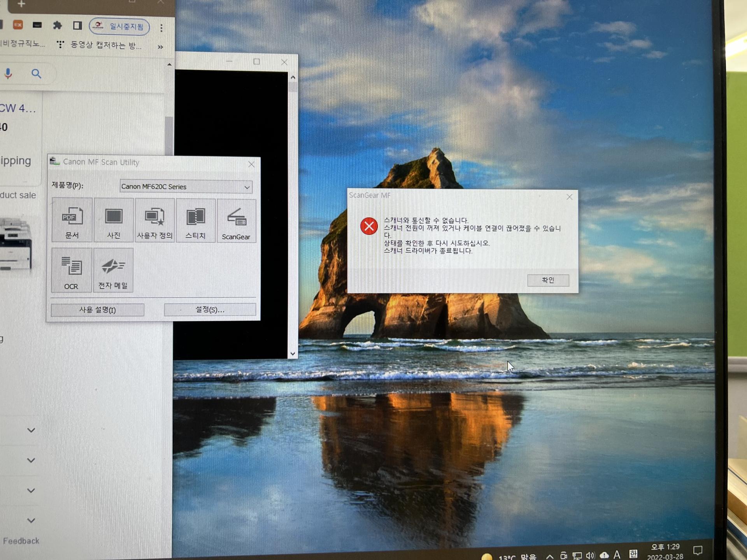Image resolution: width=747 pixels, height=560 pixels.
Task: Click the 전자 메일 email scan icon
Action: click(113, 270)
